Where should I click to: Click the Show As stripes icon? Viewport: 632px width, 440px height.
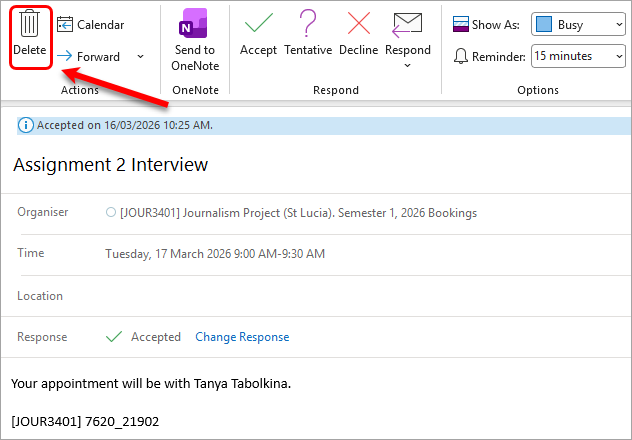461,24
